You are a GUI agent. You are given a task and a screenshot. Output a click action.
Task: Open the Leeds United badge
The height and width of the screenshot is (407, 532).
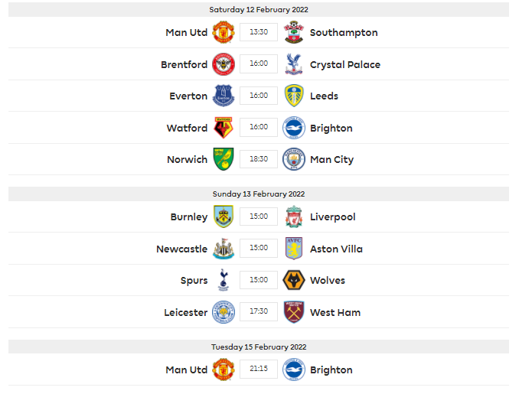pyautogui.click(x=293, y=96)
